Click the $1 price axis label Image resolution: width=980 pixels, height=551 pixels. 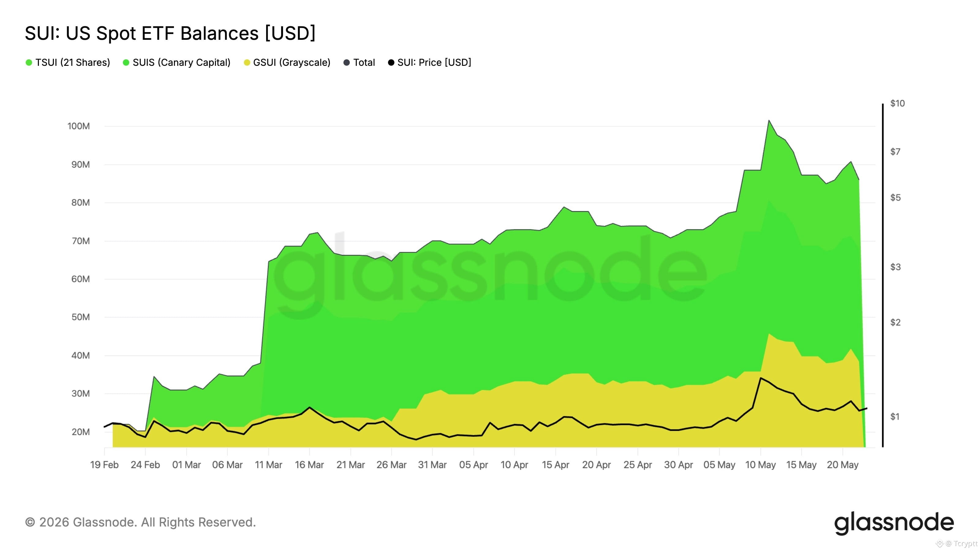[895, 417]
